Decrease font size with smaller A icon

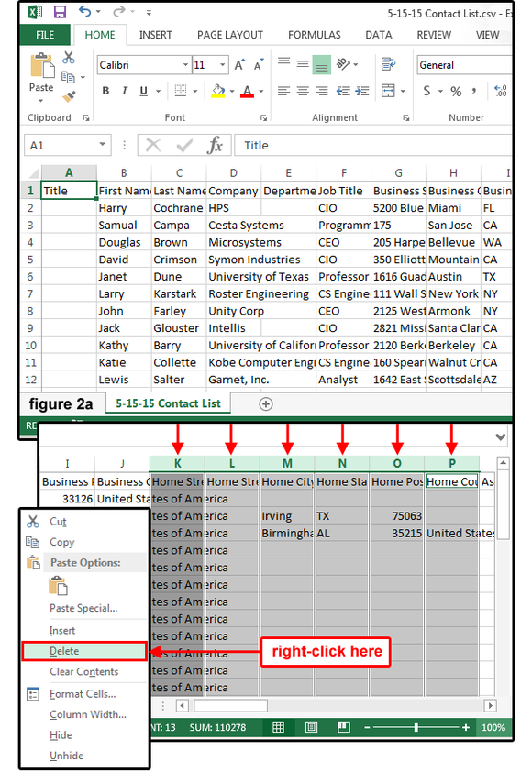[259, 65]
